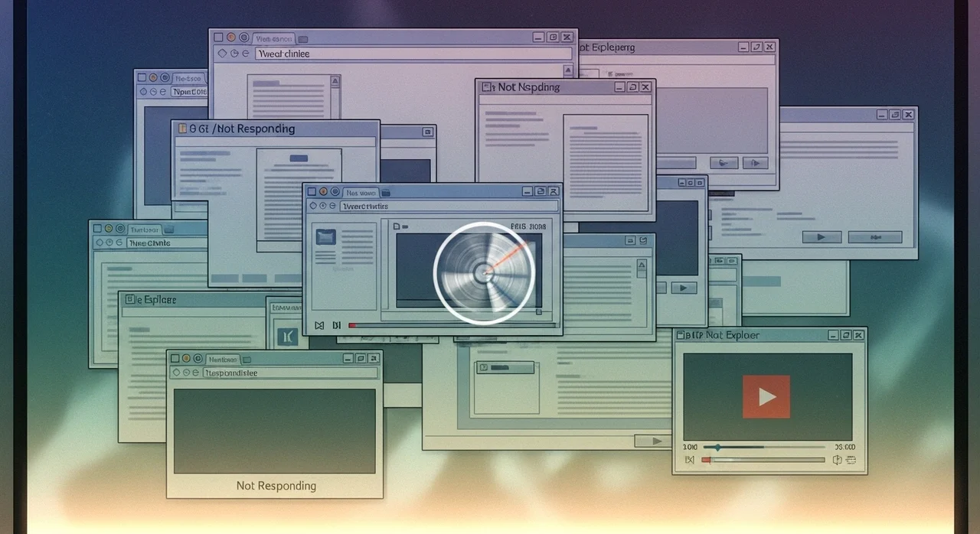Click the title icon of the '/Not Responding' window

[x=182, y=129]
